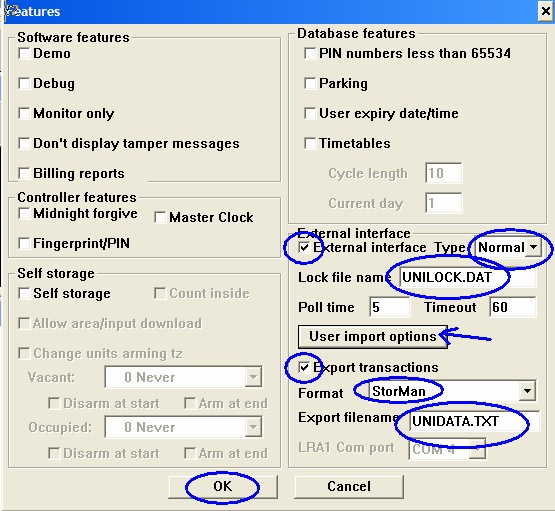Image resolution: width=555 pixels, height=511 pixels.
Task: Turn on Billing reports
Action: 24,173
